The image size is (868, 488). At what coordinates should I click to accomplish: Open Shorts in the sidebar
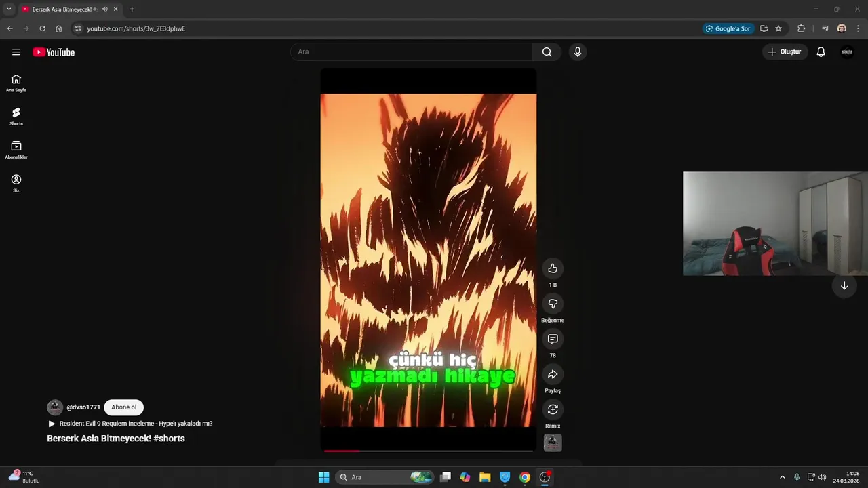[x=16, y=117]
